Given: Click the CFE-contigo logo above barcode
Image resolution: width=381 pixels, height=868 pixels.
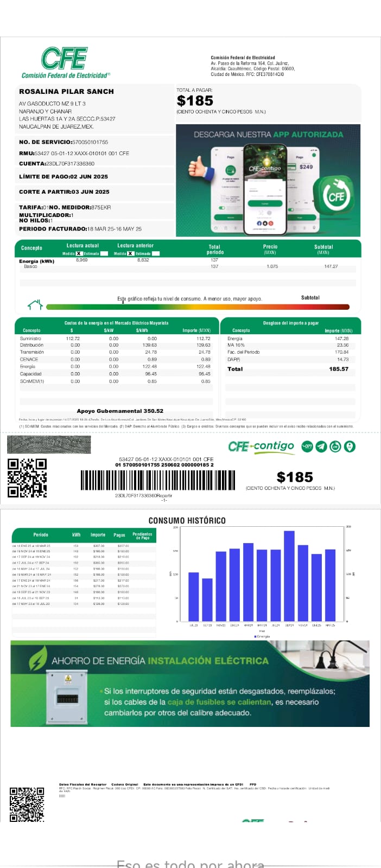Looking at the screenshot, I should click(261, 446).
